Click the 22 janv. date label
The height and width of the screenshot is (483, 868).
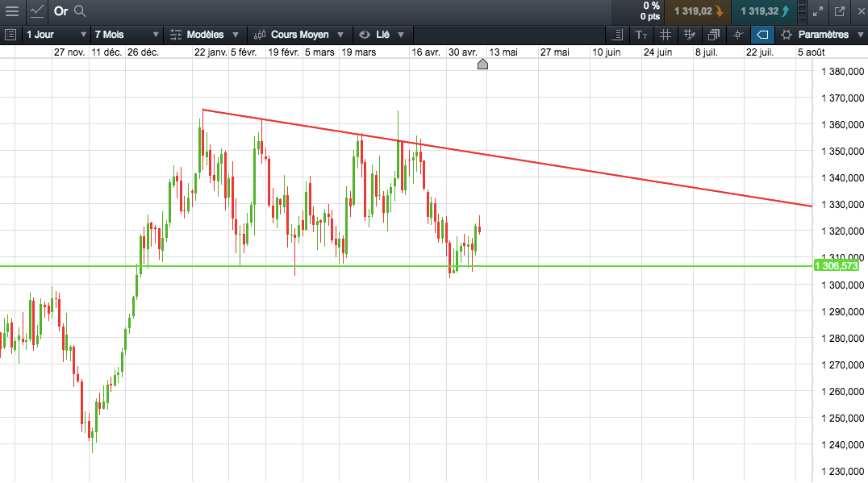(211, 52)
